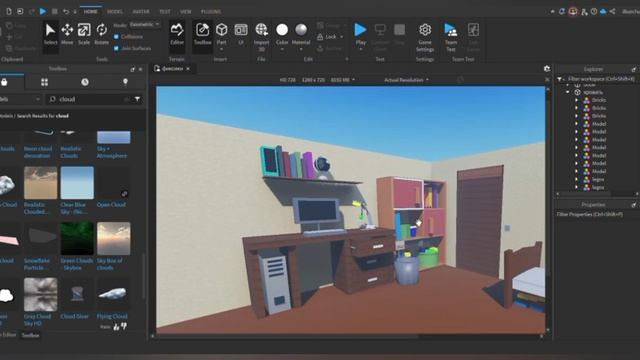This screenshot has width=640, height=360.
Task: Toggle the Toolbox button in ribbon
Action: point(202,34)
